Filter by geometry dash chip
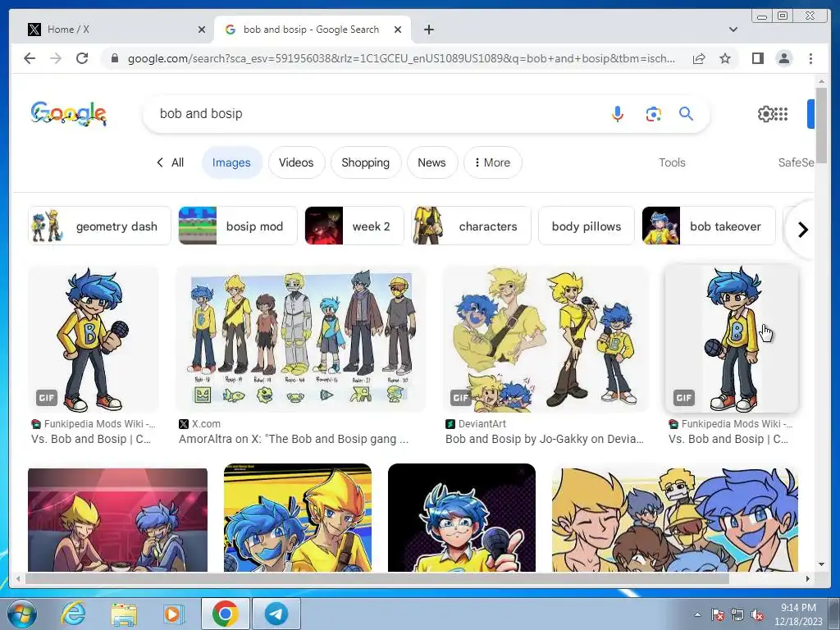The image size is (840, 630). [99, 226]
